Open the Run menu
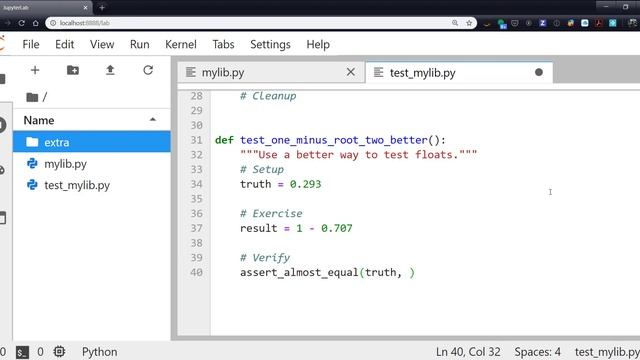Screen dimensions: 640x360 140,44
